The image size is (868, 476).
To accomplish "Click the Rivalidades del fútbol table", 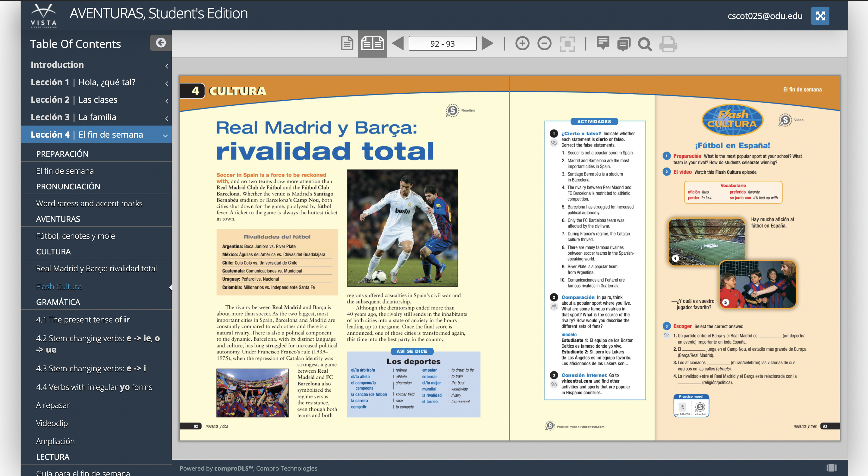I will [x=277, y=262].
